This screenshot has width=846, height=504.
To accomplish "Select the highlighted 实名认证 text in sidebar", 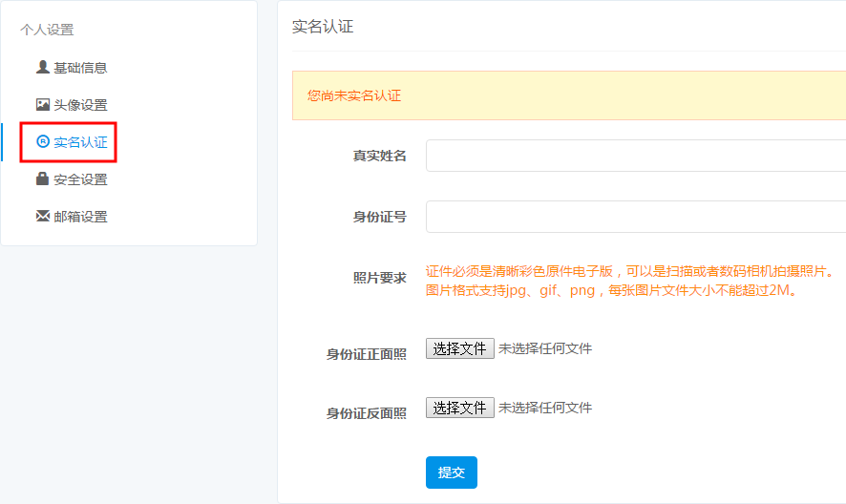I will point(80,142).
